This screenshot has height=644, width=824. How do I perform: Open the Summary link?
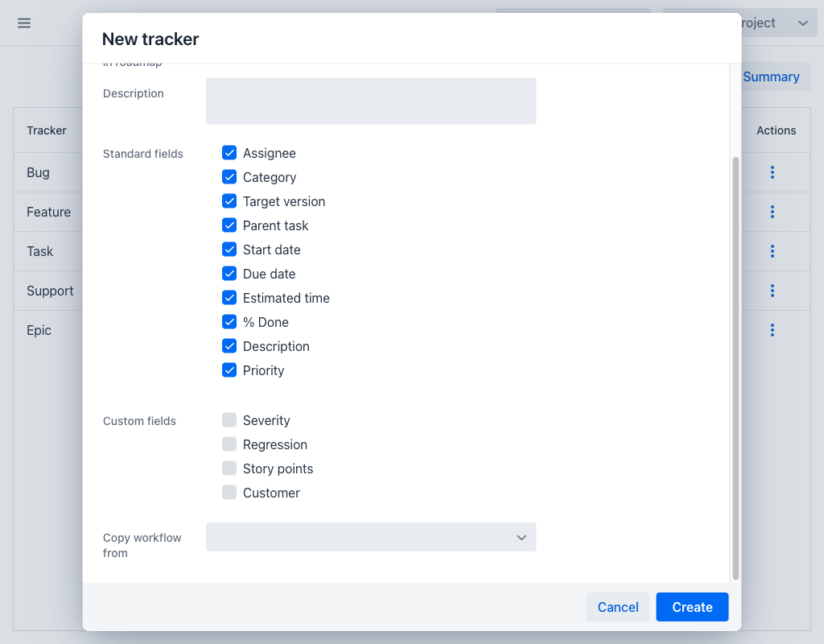click(771, 76)
